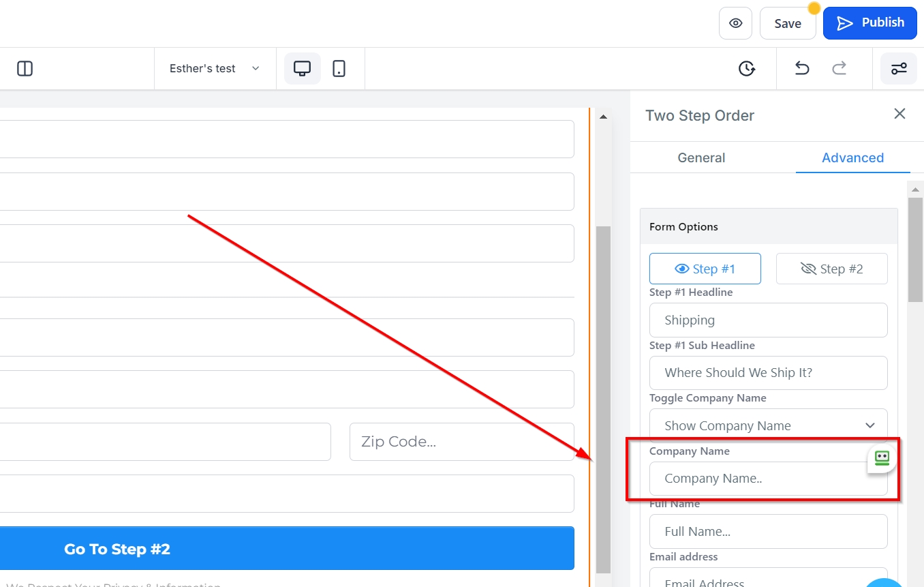Click the eye preview icon
924x587 pixels.
point(735,23)
